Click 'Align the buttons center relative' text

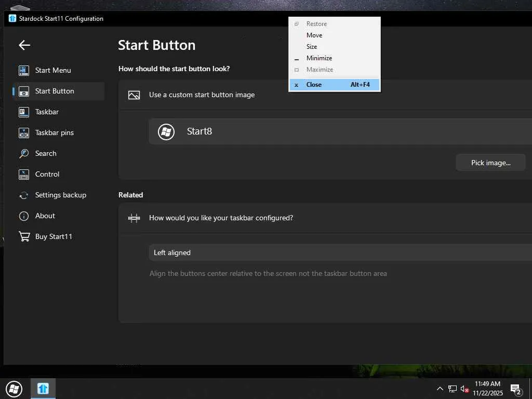point(268,273)
